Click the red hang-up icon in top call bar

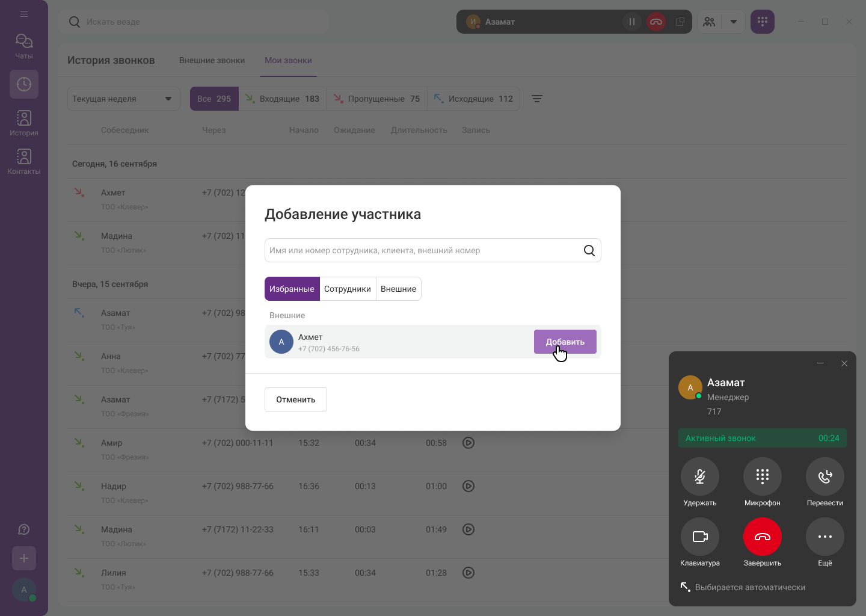pos(656,22)
